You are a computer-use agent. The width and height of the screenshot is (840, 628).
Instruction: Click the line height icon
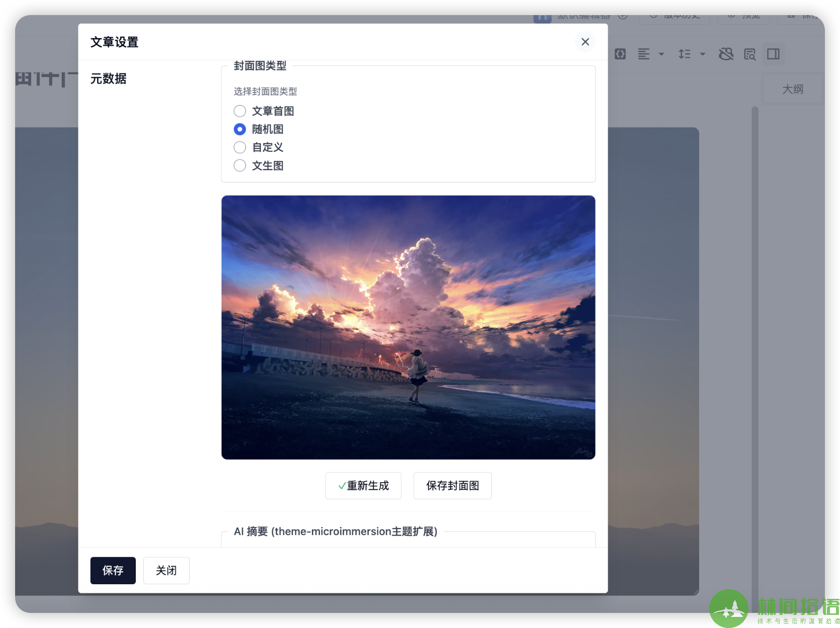tap(685, 54)
